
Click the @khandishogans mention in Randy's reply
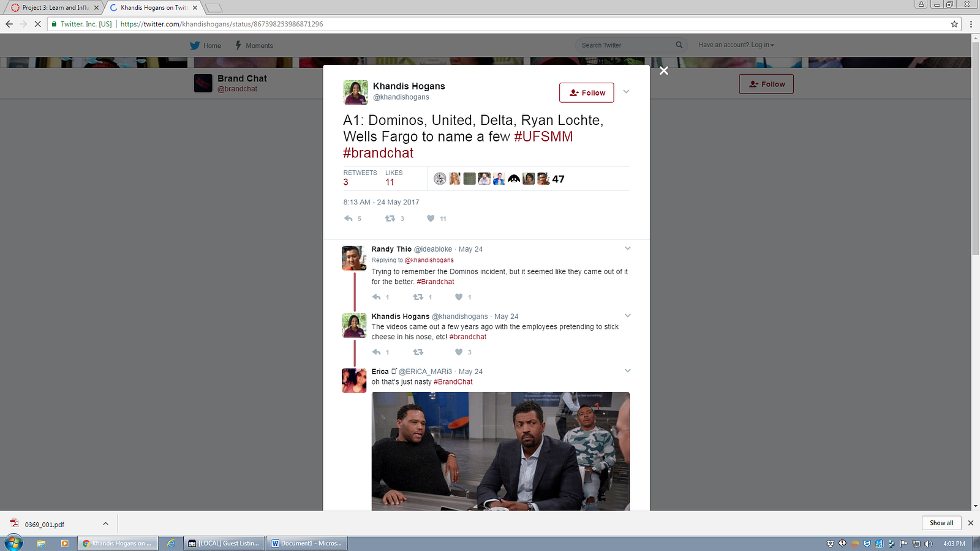point(429,260)
